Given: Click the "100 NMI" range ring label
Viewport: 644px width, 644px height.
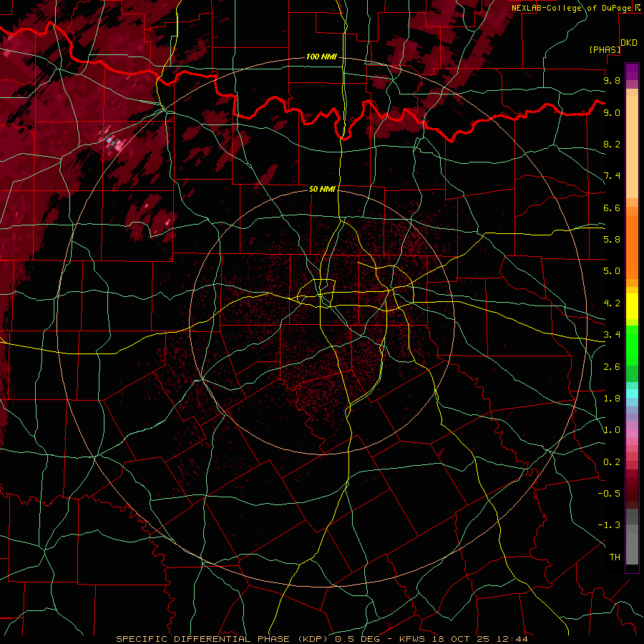Looking at the screenshot, I should pyautogui.click(x=321, y=57).
